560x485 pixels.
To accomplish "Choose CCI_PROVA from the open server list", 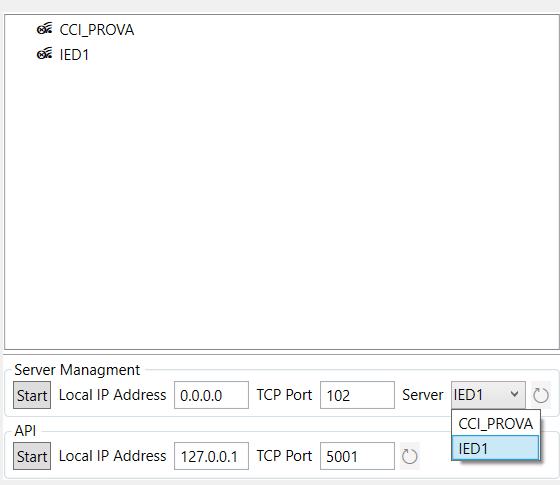I will [496, 423].
